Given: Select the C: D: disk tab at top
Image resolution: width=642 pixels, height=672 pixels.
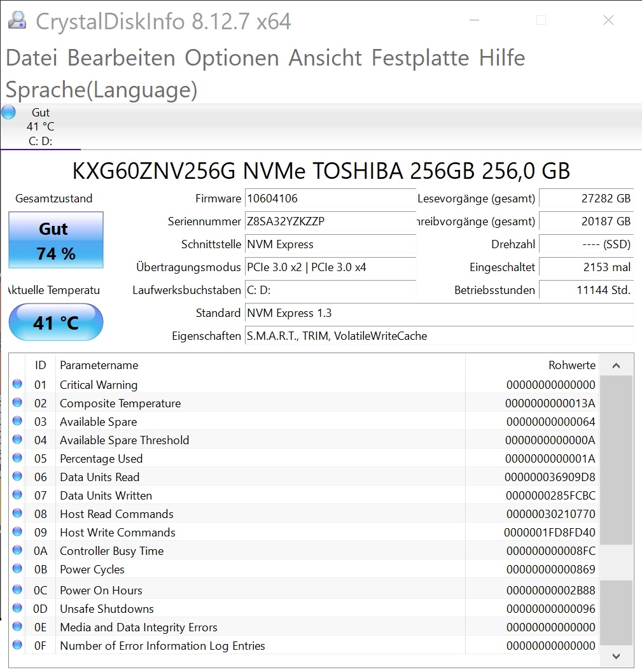Looking at the screenshot, I should point(41,127).
